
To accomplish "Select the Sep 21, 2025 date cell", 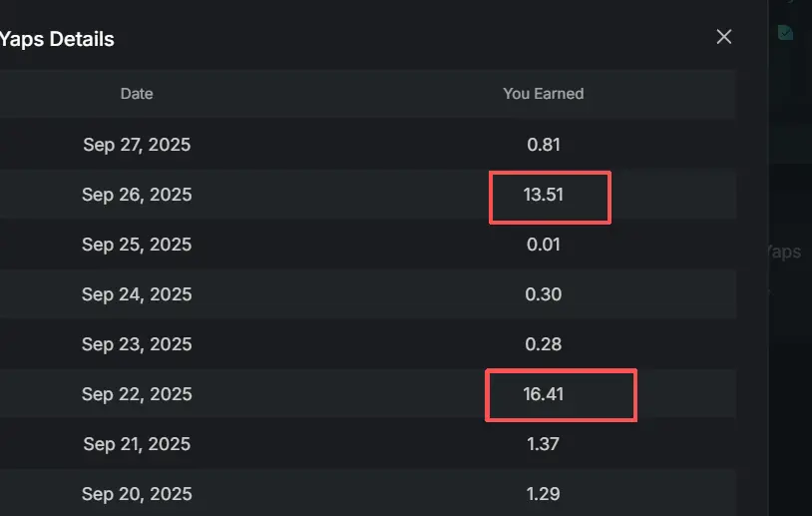I will pos(137,444).
